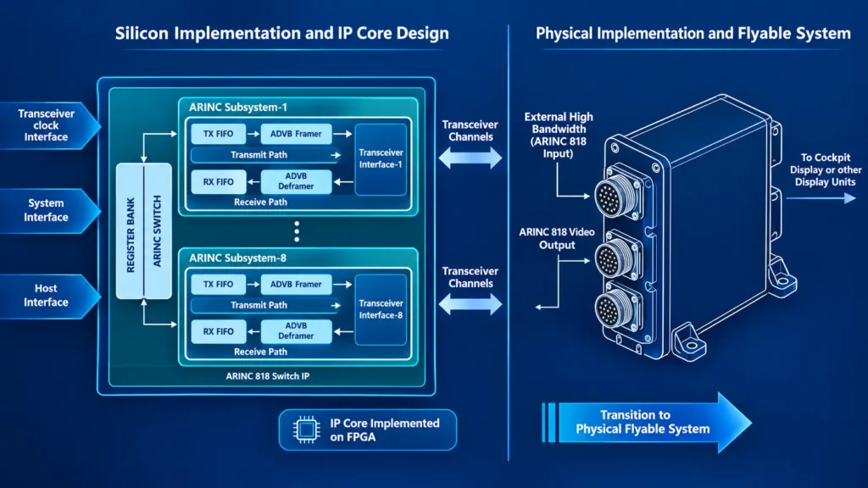Select ADVB Framer block in Subsystem-1
The width and height of the screenshot is (868, 488).
pyautogui.click(x=296, y=134)
